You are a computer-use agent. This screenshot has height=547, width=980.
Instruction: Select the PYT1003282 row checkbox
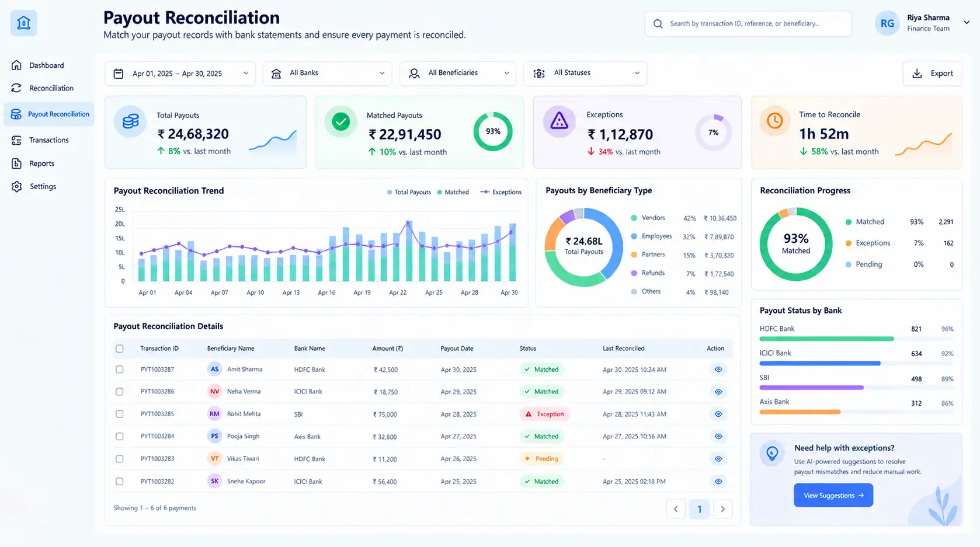120,482
